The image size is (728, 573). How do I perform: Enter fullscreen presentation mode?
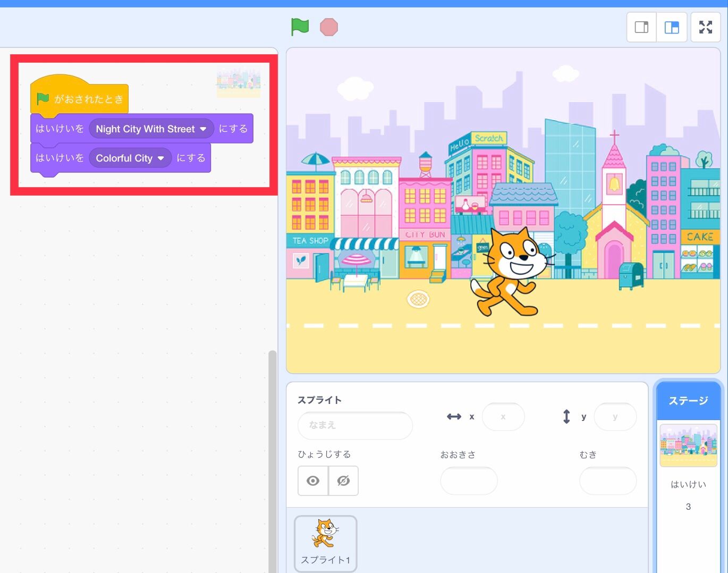(x=705, y=27)
